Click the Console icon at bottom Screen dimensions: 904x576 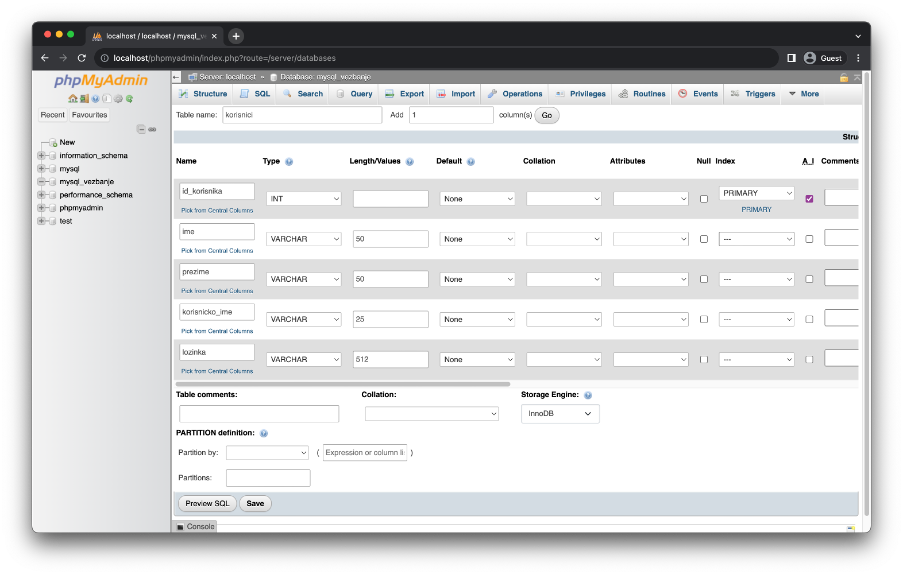click(181, 526)
